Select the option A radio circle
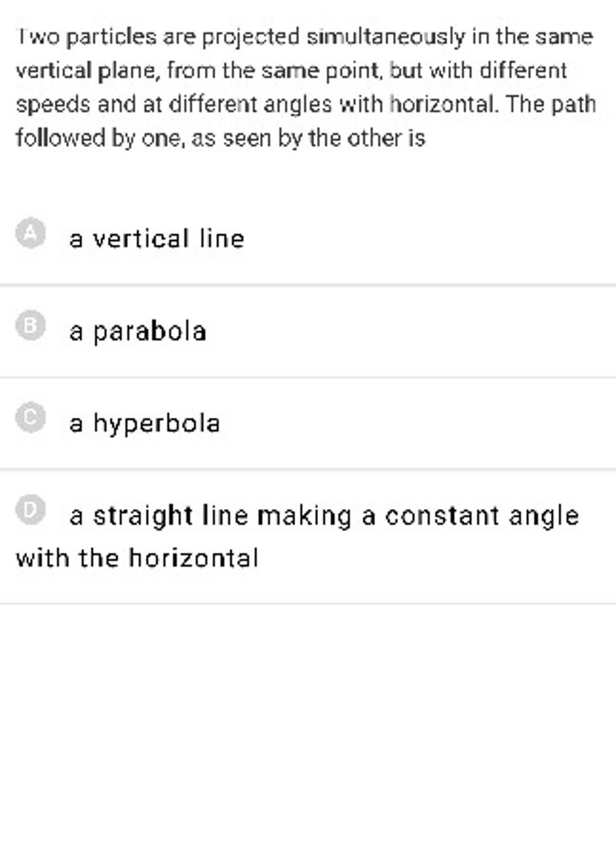The height and width of the screenshot is (848, 616). tap(31, 235)
